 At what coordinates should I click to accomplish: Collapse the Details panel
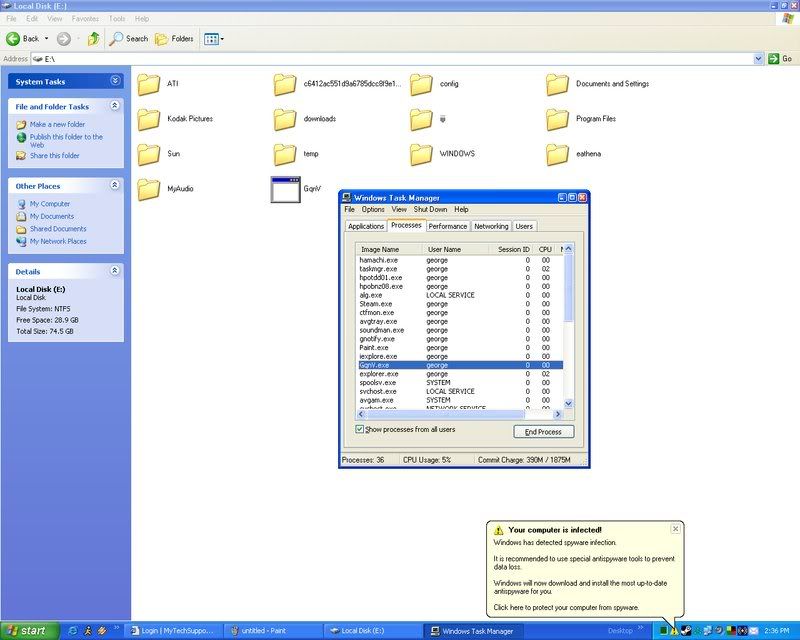point(115,271)
